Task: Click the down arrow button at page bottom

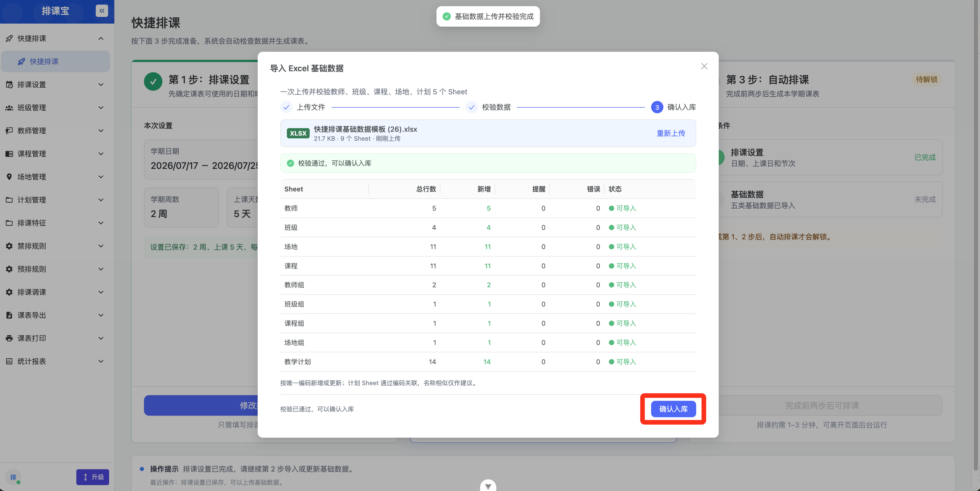Action: 488,486
